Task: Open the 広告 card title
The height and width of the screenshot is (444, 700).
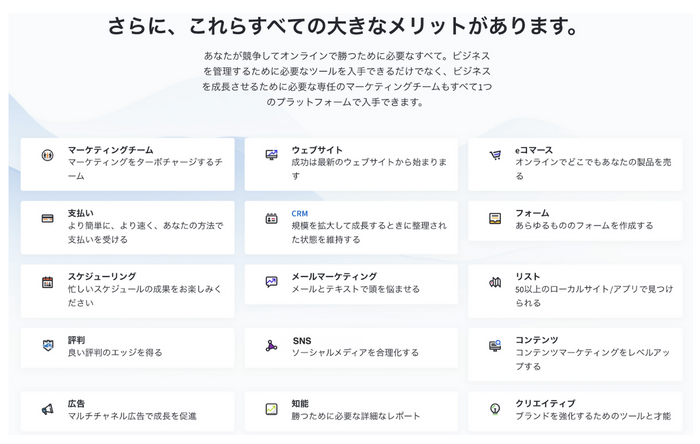Action: tap(76, 404)
